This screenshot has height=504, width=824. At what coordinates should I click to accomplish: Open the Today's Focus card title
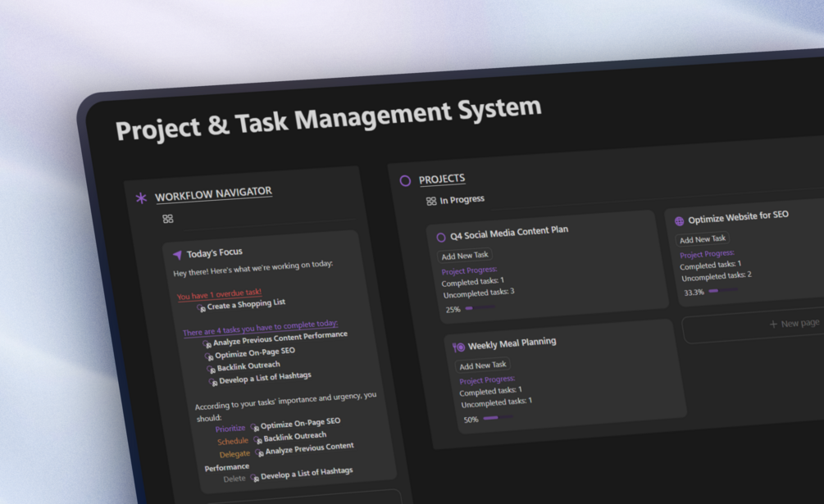point(215,253)
